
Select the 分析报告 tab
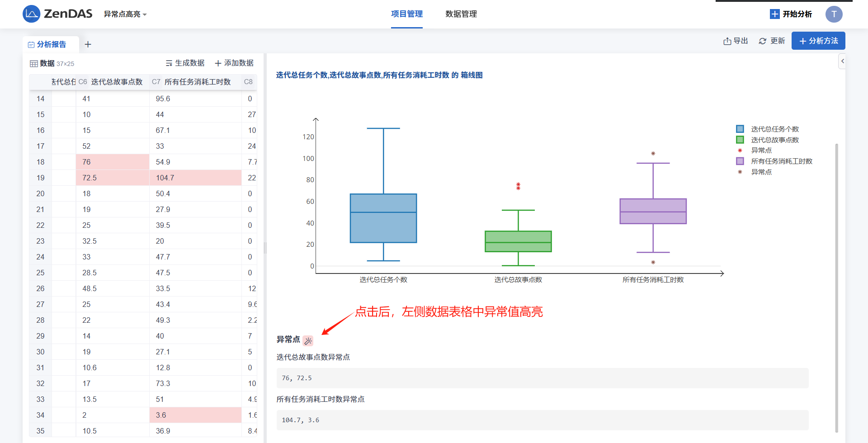click(51, 44)
